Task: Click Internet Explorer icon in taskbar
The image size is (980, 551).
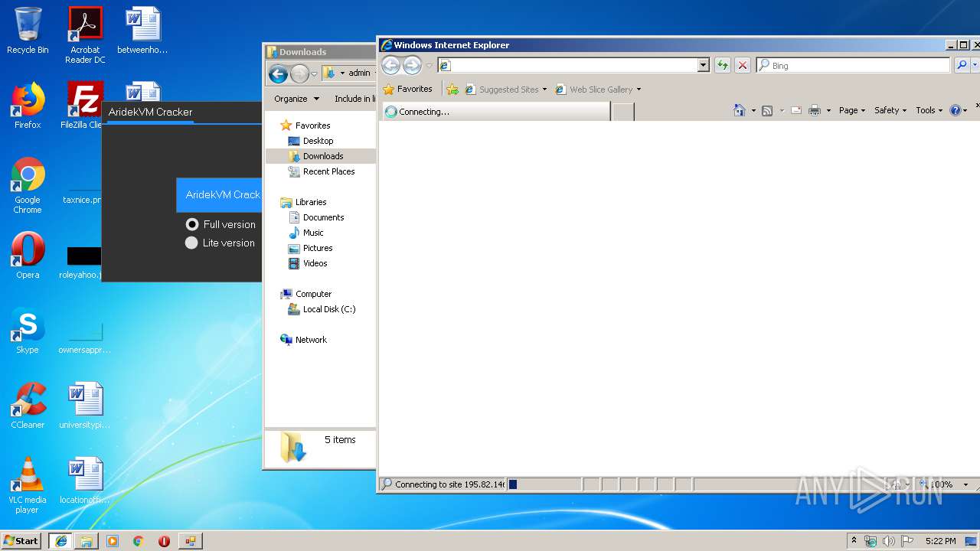Action: click(x=60, y=541)
